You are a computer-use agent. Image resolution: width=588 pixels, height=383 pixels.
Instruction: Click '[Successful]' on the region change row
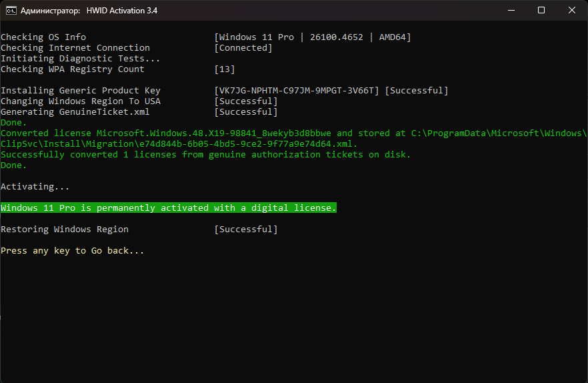[x=245, y=101]
